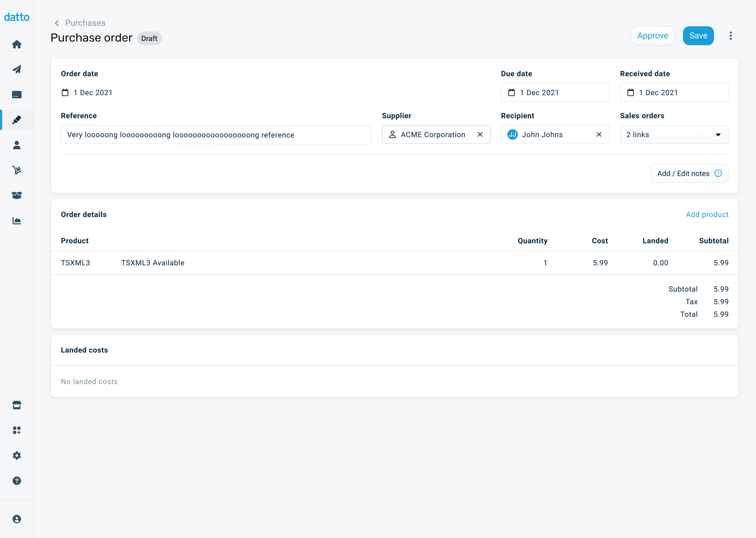Clear the ACME Corporation supplier
The image size is (756, 538).
click(480, 134)
